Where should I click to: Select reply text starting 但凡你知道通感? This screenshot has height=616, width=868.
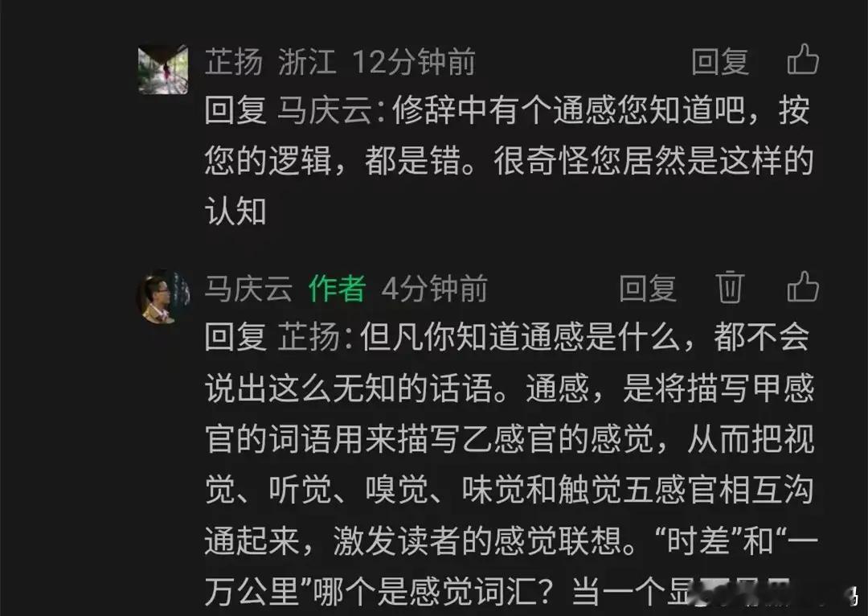coord(510,466)
